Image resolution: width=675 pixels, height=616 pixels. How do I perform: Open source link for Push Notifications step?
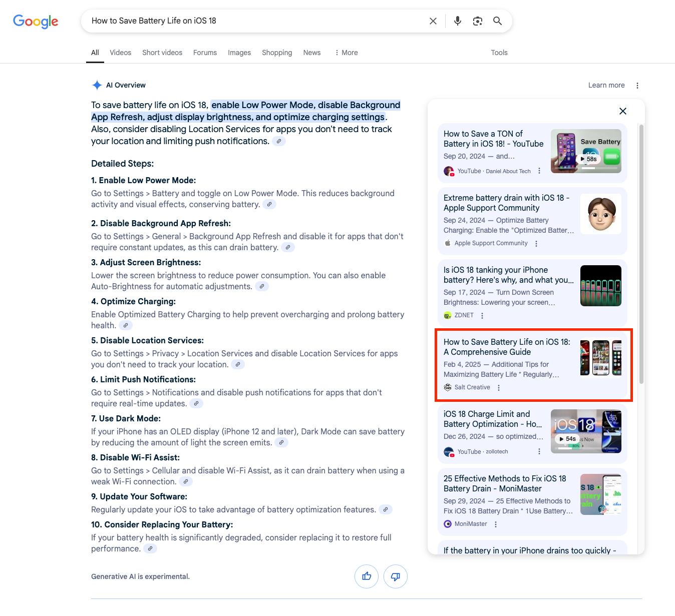point(196,404)
